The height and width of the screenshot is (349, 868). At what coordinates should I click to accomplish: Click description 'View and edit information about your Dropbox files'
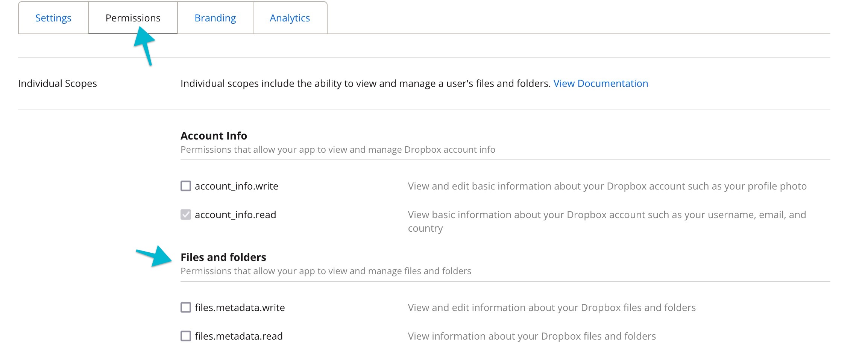[x=552, y=307]
